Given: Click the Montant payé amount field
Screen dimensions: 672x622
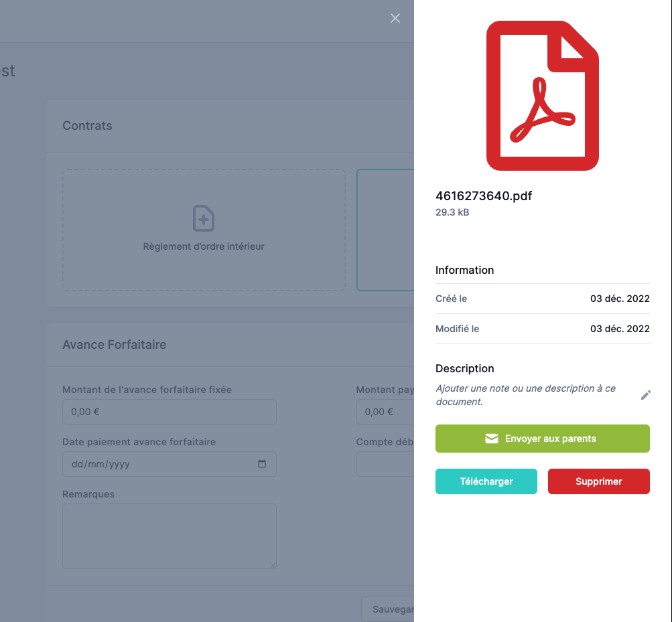Looking at the screenshot, I should (x=385, y=412).
